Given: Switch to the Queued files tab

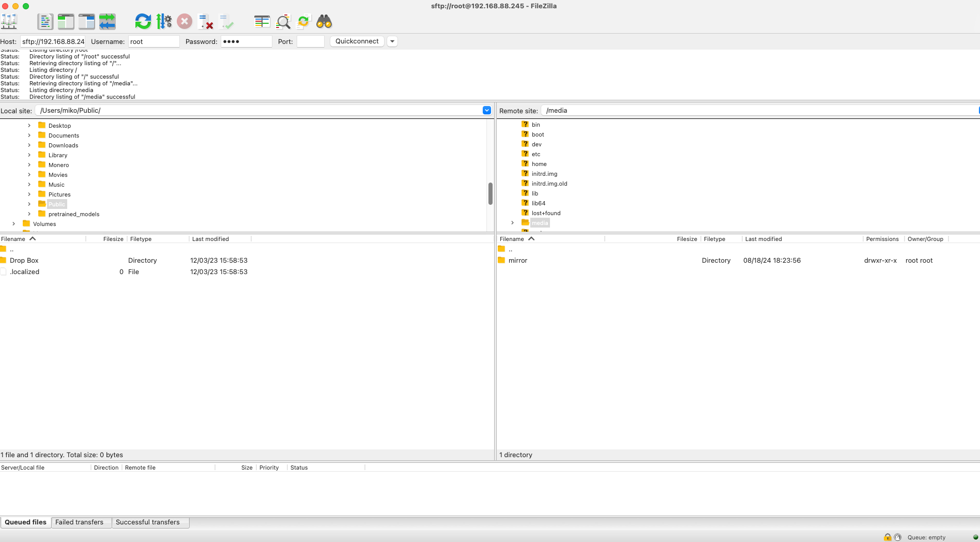Looking at the screenshot, I should click(x=25, y=522).
